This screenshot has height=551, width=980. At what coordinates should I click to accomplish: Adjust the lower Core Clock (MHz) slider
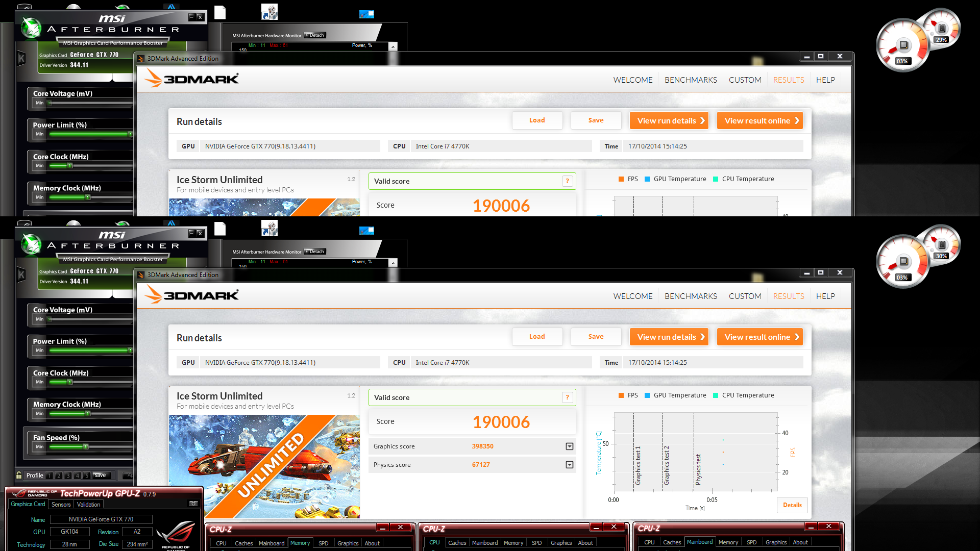(70, 382)
